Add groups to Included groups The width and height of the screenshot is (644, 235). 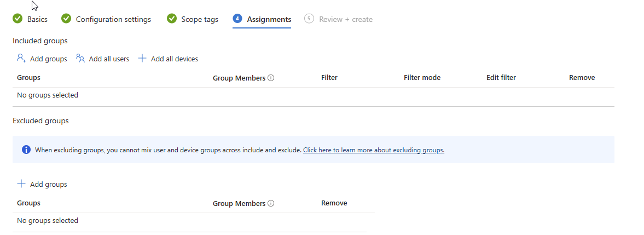pyautogui.click(x=42, y=59)
